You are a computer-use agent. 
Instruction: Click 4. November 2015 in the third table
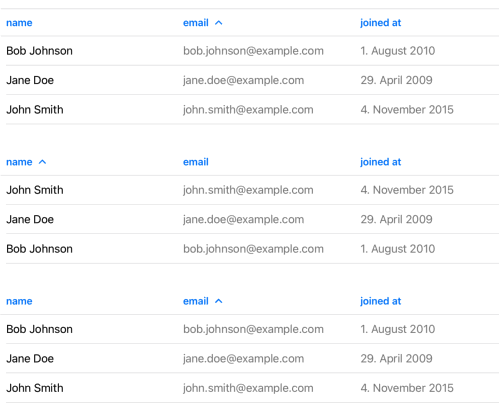(x=407, y=388)
